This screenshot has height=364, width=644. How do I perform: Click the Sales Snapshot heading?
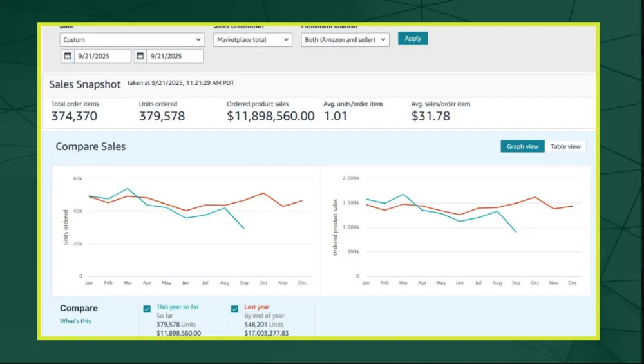point(84,84)
